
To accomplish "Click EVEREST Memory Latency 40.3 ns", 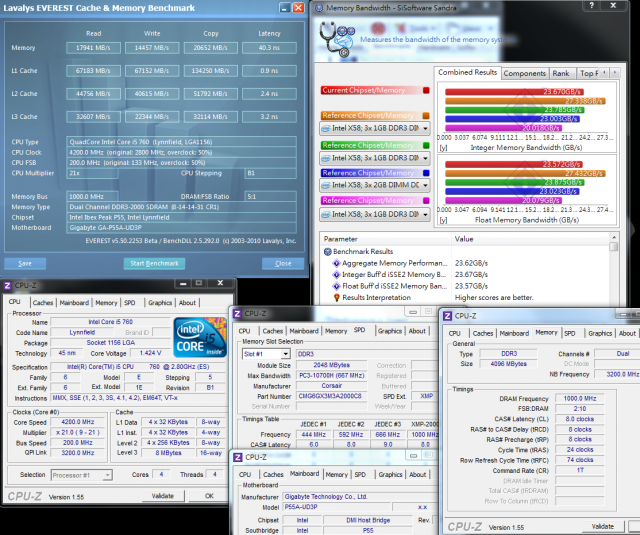I will tap(269, 48).
